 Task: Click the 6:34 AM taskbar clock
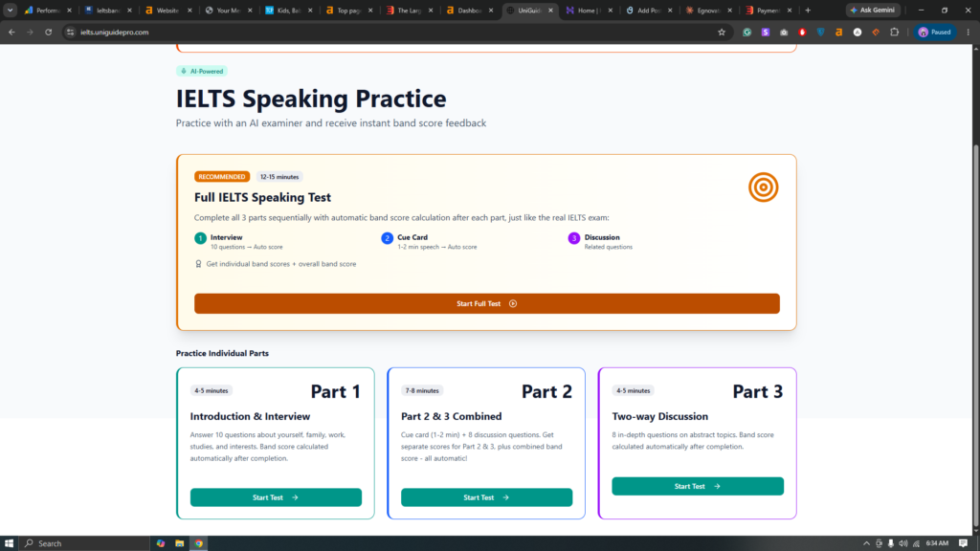tap(937, 543)
